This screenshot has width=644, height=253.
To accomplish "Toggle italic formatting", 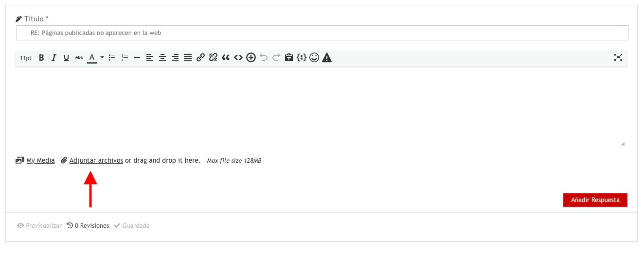I will [x=54, y=58].
